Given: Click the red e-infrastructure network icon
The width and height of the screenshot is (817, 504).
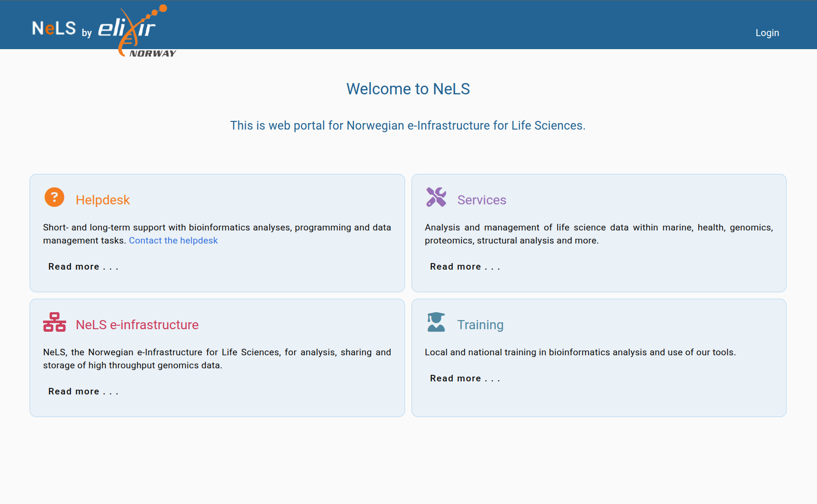Looking at the screenshot, I should point(54,322).
